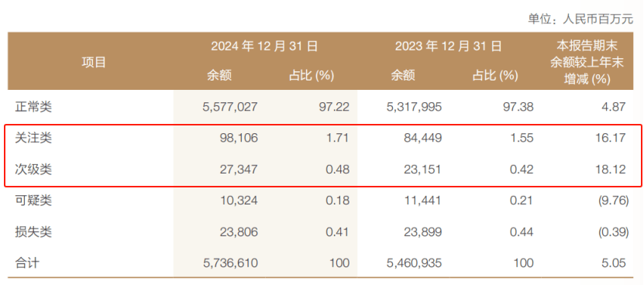Click the 损失类 row label

pyautogui.click(x=33, y=232)
